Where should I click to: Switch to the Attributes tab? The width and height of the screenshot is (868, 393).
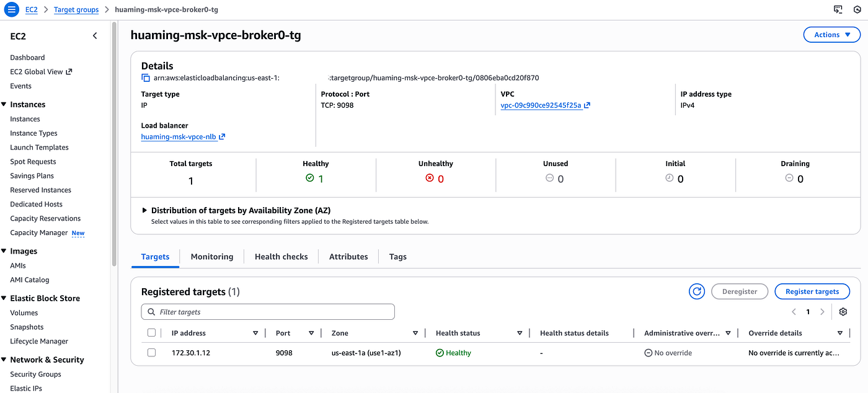coord(348,257)
